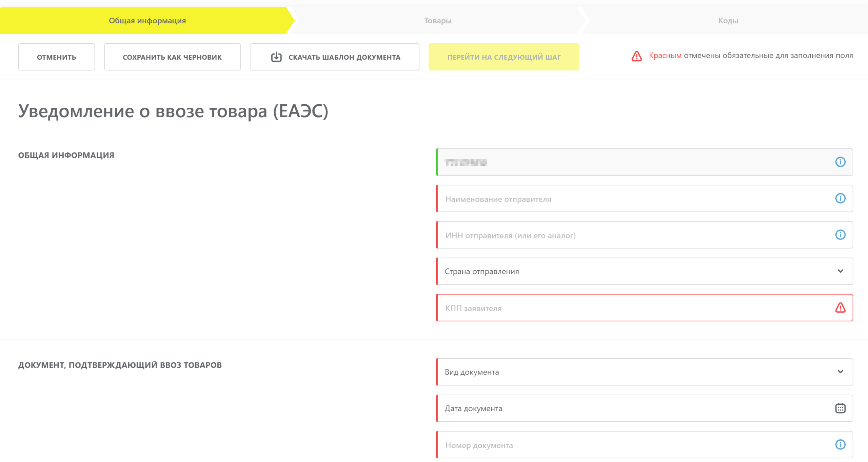Click the ОТМЕНИТЬ button
The height and width of the screenshot is (462, 868).
[57, 57]
